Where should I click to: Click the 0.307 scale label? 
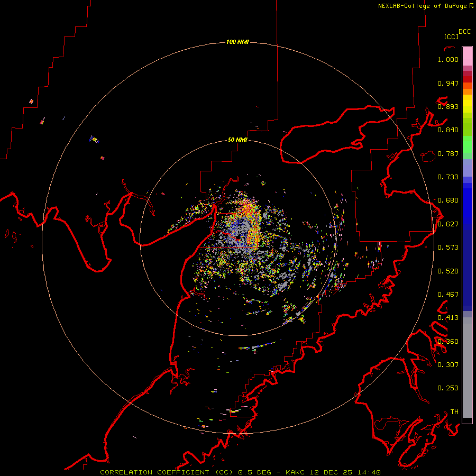(448, 364)
